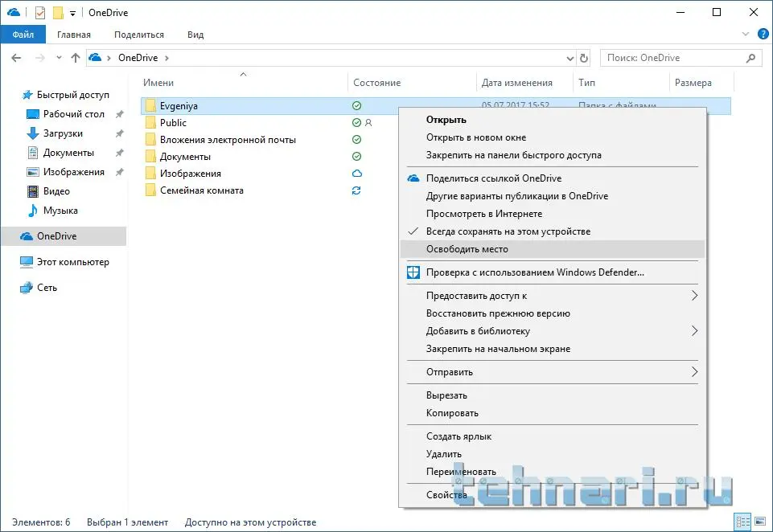Open Музыка in the navigation pane
Viewport: 773px width, 532px height.
[60, 211]
